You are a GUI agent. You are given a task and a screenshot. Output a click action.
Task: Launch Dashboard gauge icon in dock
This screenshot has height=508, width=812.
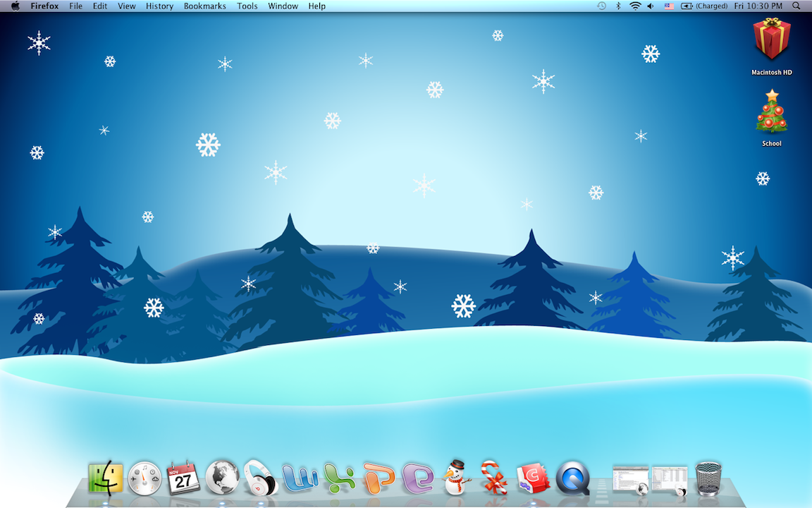pos(144,478)
